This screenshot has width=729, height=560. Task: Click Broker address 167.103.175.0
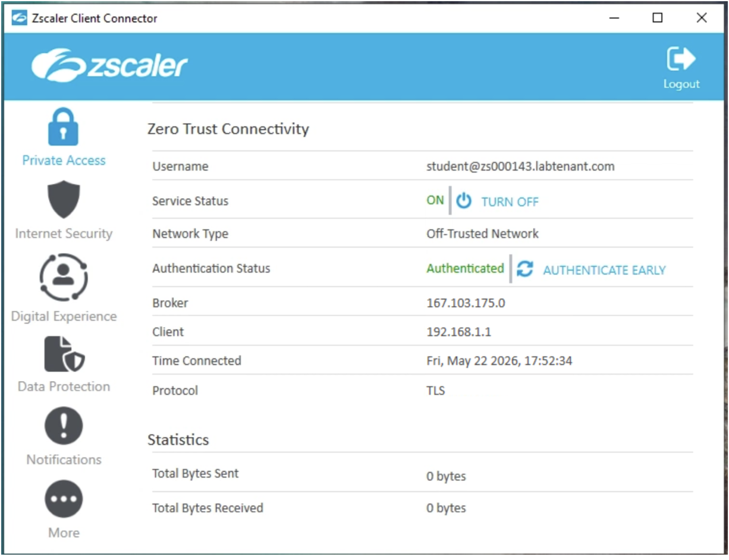coord(466,303)
